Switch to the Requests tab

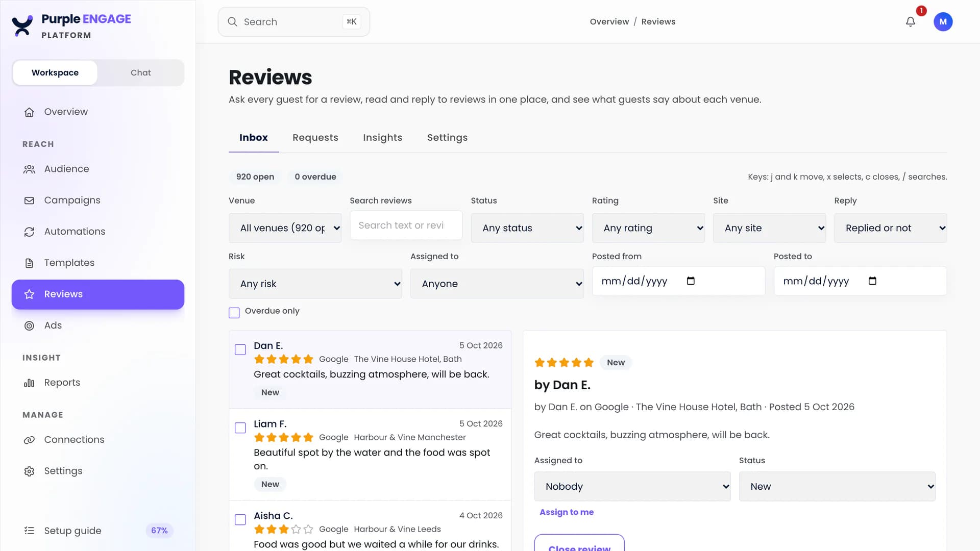(315, 138)
